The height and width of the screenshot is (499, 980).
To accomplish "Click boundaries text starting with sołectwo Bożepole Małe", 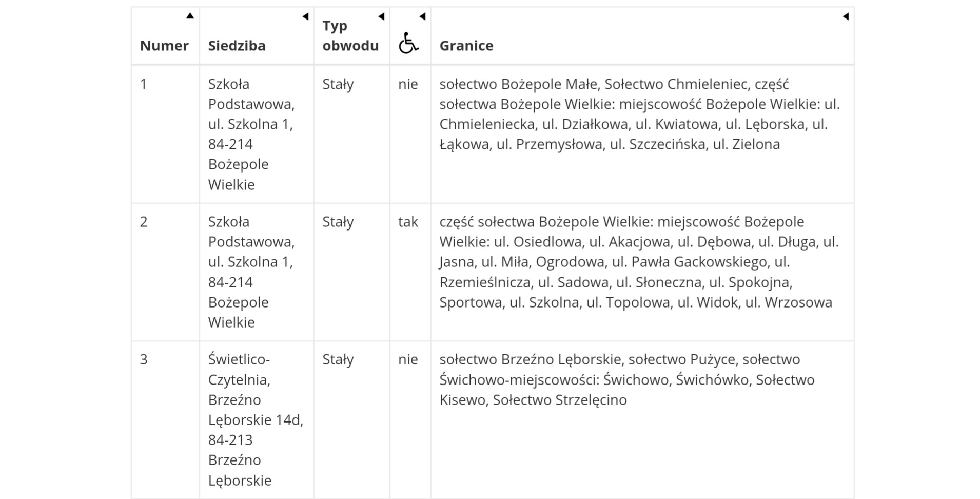I will point(639,114).
